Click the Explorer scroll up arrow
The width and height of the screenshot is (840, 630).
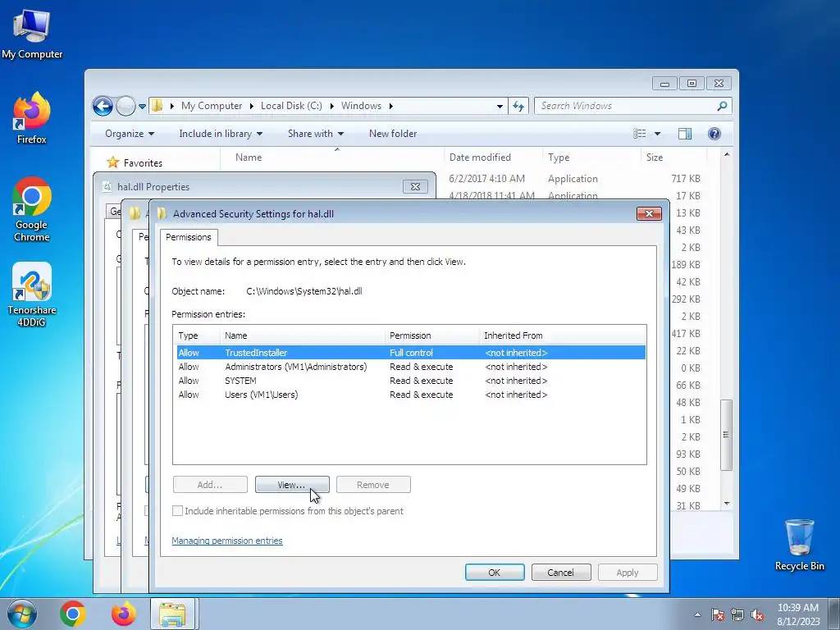click(x=727, y=154)
